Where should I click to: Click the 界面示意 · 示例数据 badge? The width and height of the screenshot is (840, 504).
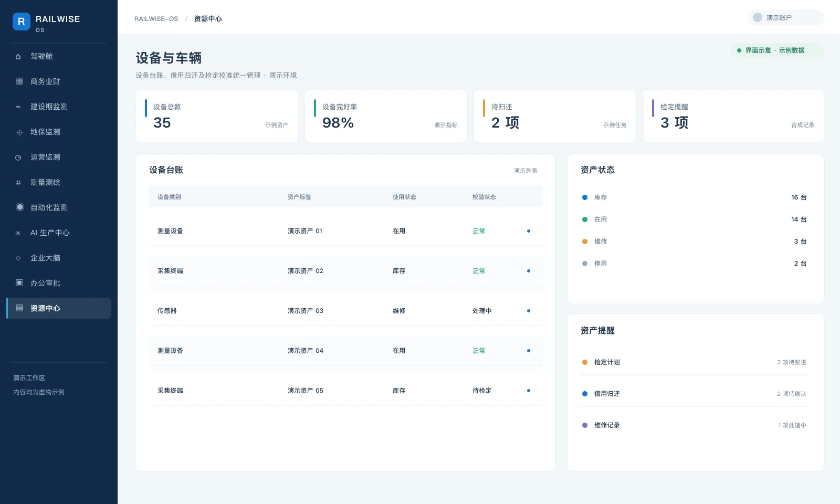(x=777, y=50)
